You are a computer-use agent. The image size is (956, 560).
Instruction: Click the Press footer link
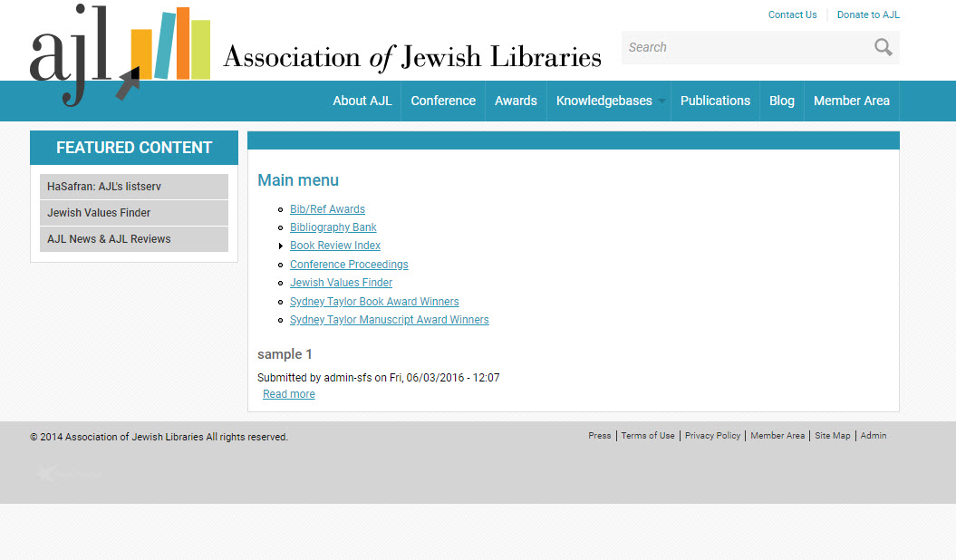click(x=599, y=436)
